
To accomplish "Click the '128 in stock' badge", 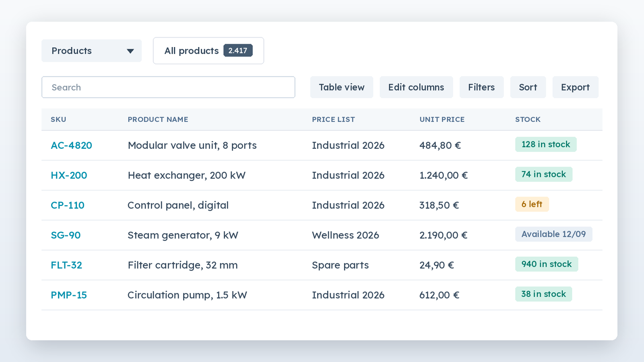I will point(546,144).
